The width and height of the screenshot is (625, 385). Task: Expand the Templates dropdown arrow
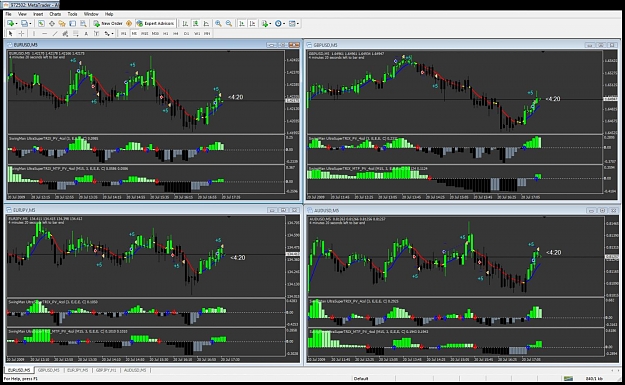[298, 24]
